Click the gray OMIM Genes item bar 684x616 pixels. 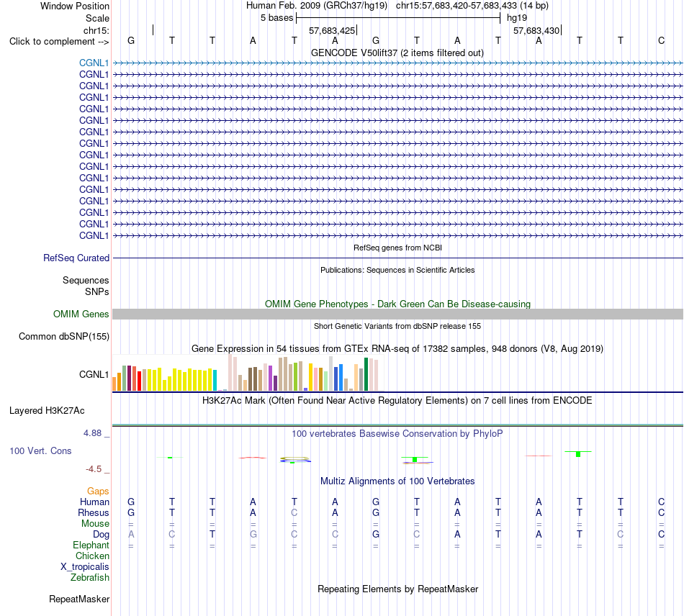[397, 314]
